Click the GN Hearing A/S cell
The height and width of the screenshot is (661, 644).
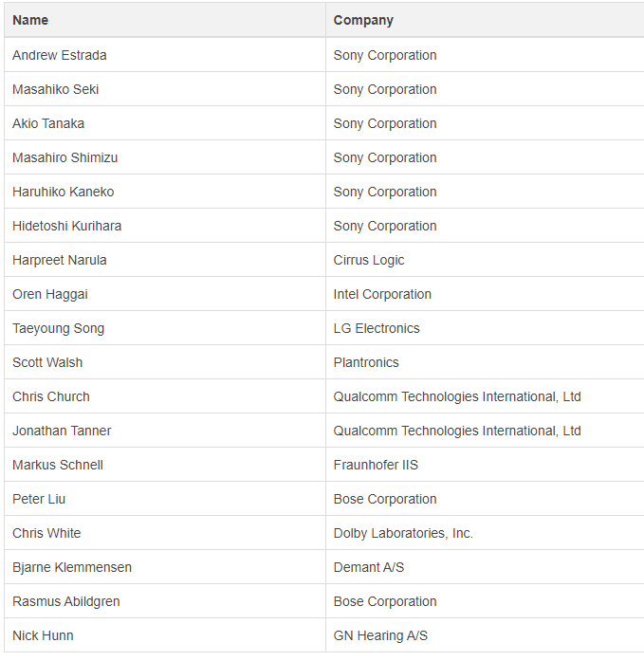point(380,635)
